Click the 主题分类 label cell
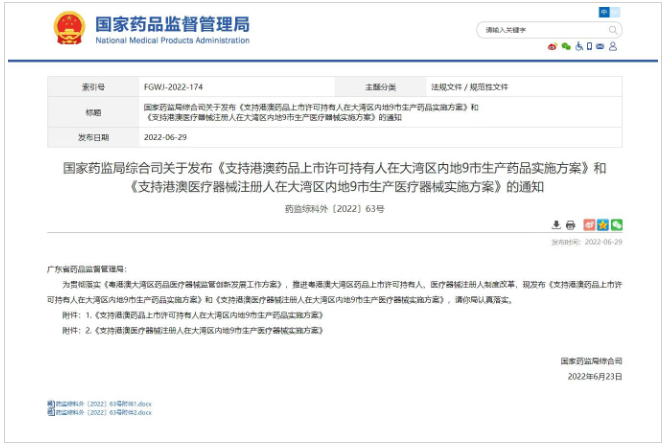This screenshot has height=443, width=665. pyautogui.click(x=380, y=87)
